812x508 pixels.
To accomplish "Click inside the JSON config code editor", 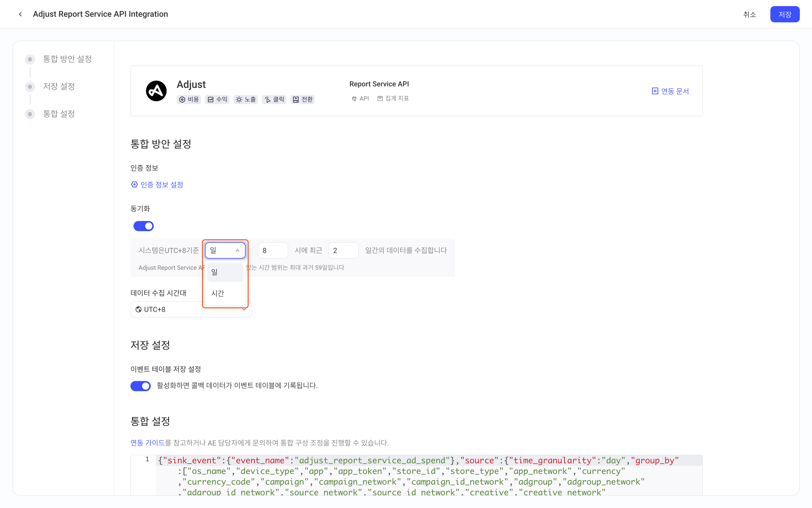I will pyautogui.click(x=429, y=475).
